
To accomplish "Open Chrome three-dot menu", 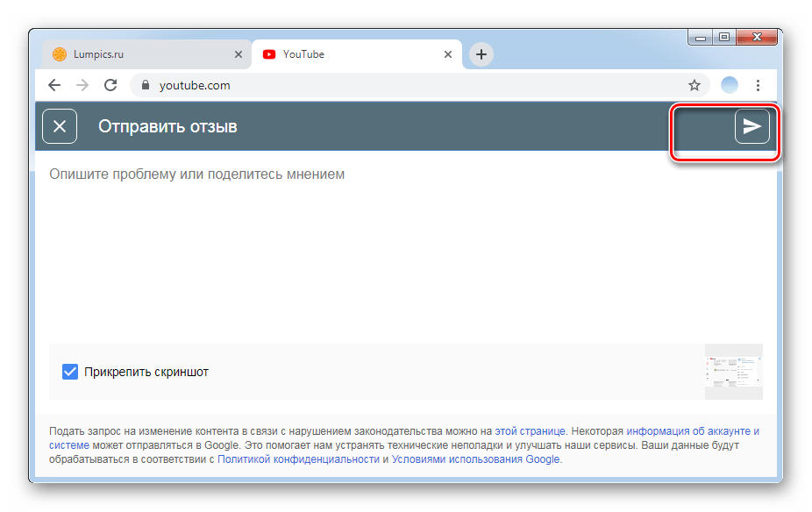I will [758, 85].
